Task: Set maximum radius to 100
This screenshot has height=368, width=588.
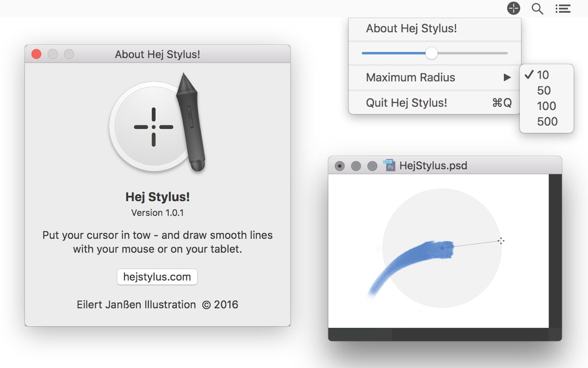Action: click(546, 106)
